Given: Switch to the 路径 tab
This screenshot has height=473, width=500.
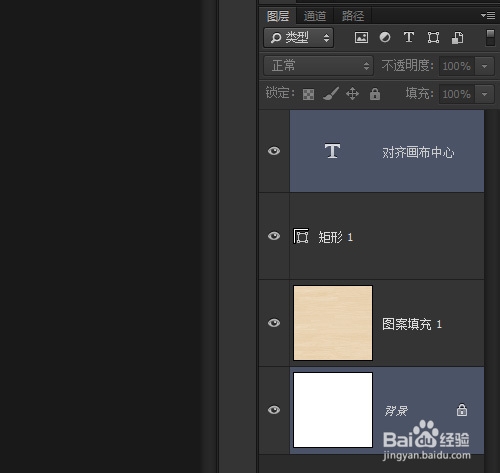Looking at the screenshot, I should point(353,16).
